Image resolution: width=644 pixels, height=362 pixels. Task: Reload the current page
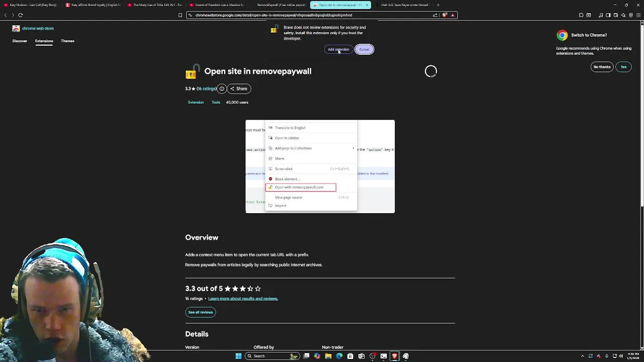(21, 15)
